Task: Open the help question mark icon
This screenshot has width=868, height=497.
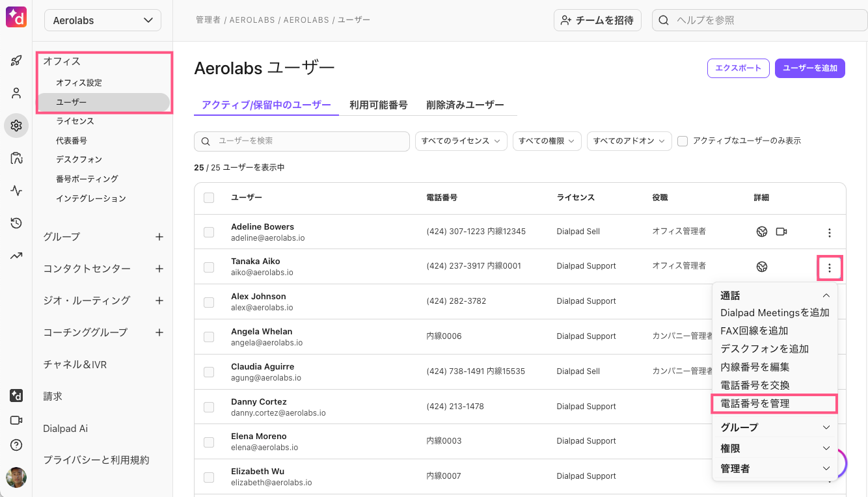Action: point(16,446)
